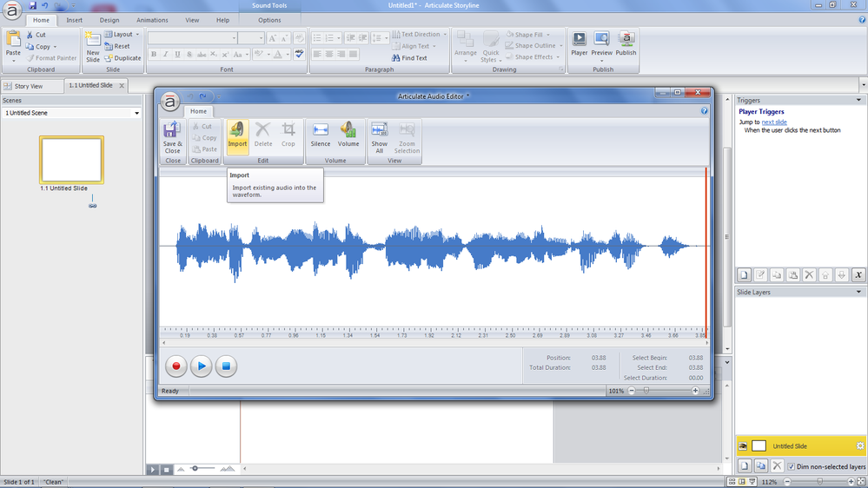Image resolution: width=868 pixels, height=488 pixels.
Task: Switch to the Insert ribbon tab
Action: [x=75, y=20]
